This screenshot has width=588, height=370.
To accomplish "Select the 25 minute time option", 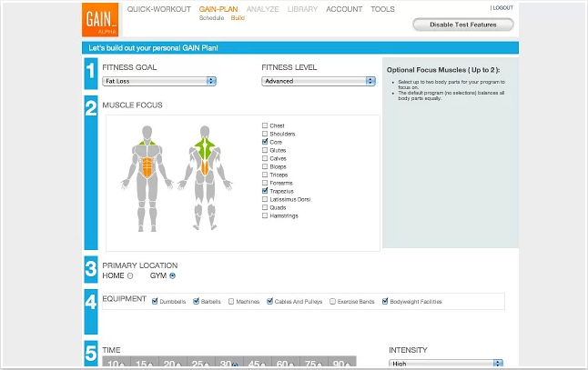I will coord(207,365).
